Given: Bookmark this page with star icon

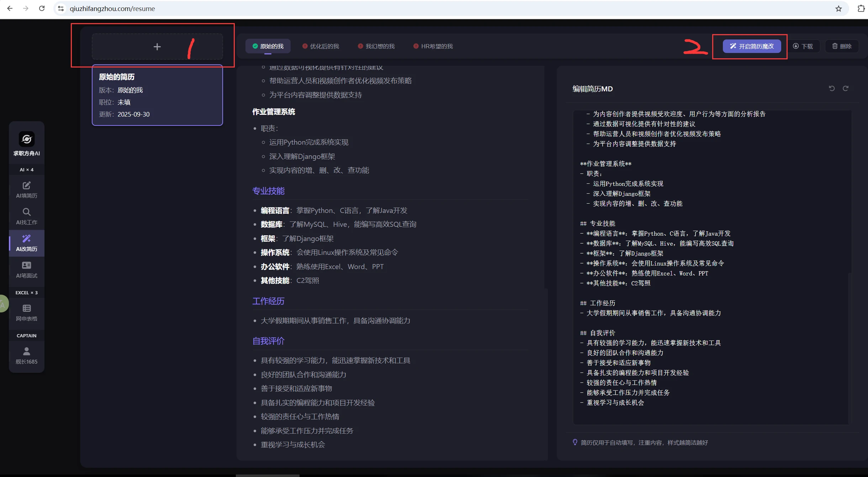Looking at the screenshot, I should pos(838,9).
